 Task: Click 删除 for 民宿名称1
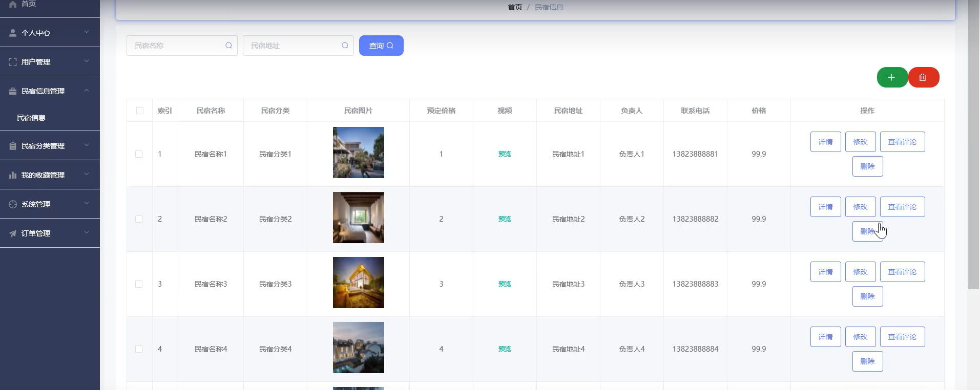867,166
